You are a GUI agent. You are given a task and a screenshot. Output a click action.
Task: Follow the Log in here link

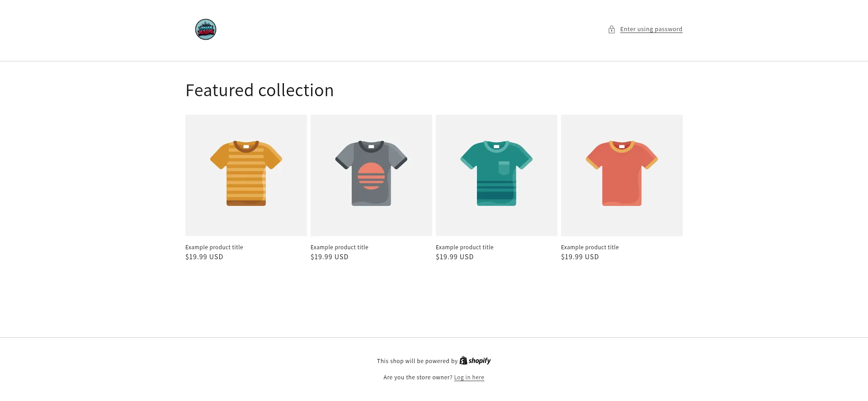click(469, 378)
